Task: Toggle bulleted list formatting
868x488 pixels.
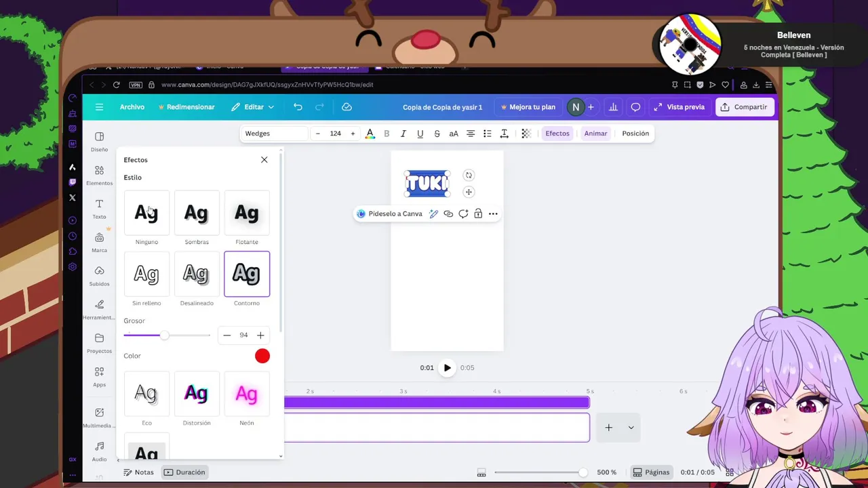Action: click(487, 134)
